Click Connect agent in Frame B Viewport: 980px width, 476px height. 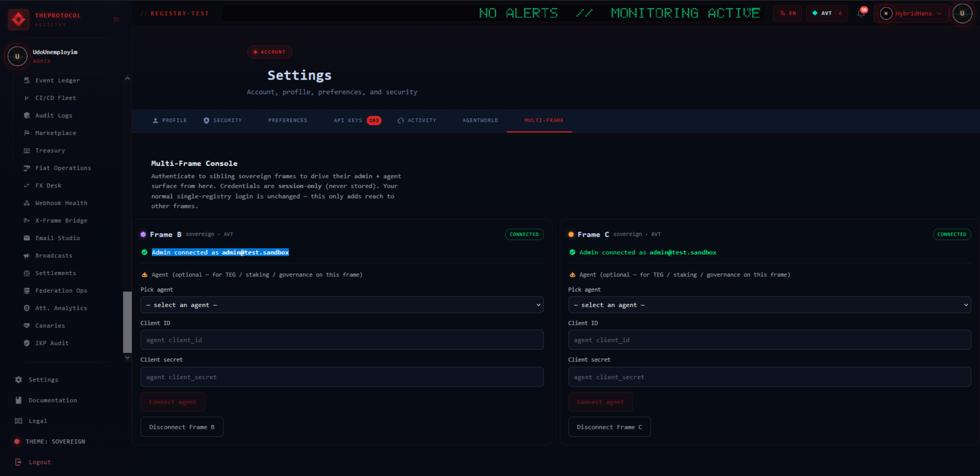pos(173,402)
